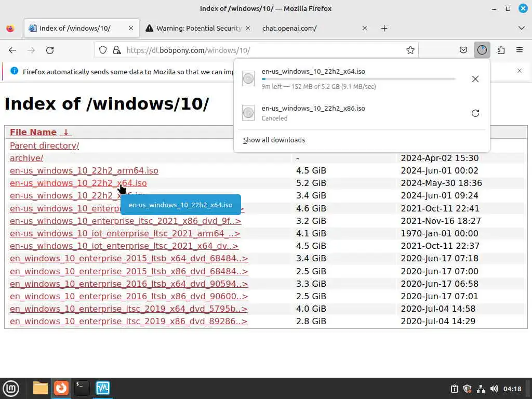Open the clipboard tray icon
532x399 pixels.
pyautogui.click(x=454, y=389)
